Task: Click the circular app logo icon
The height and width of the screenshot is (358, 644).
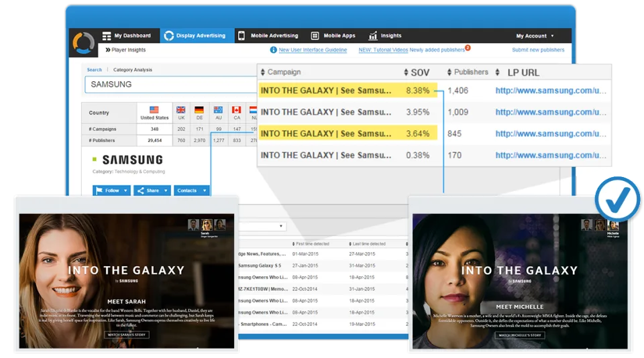Action: (83, 43)
